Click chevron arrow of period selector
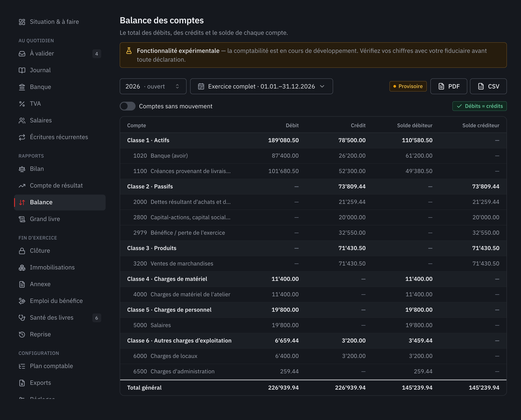Screen dimensions: 521x420 pos(322,86)
